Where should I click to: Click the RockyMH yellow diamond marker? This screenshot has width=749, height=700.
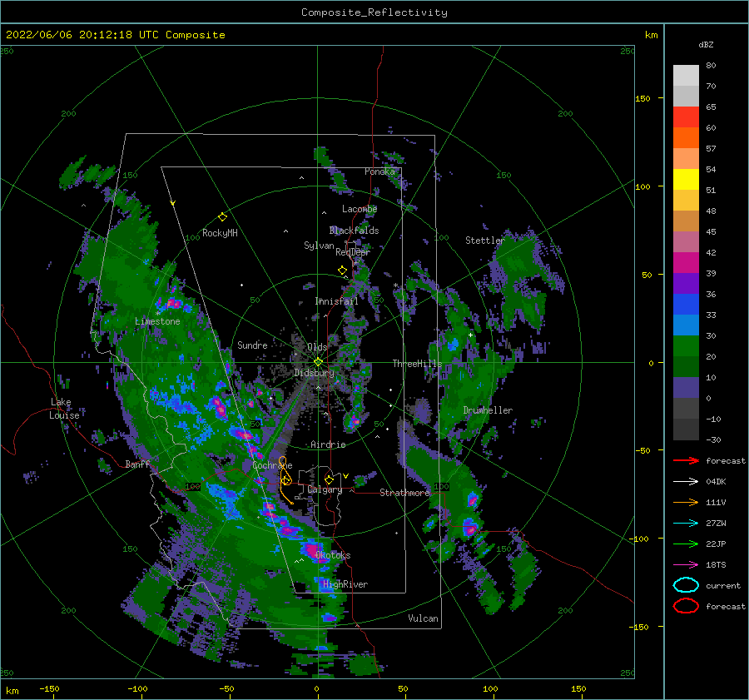(x=222, y=217)
